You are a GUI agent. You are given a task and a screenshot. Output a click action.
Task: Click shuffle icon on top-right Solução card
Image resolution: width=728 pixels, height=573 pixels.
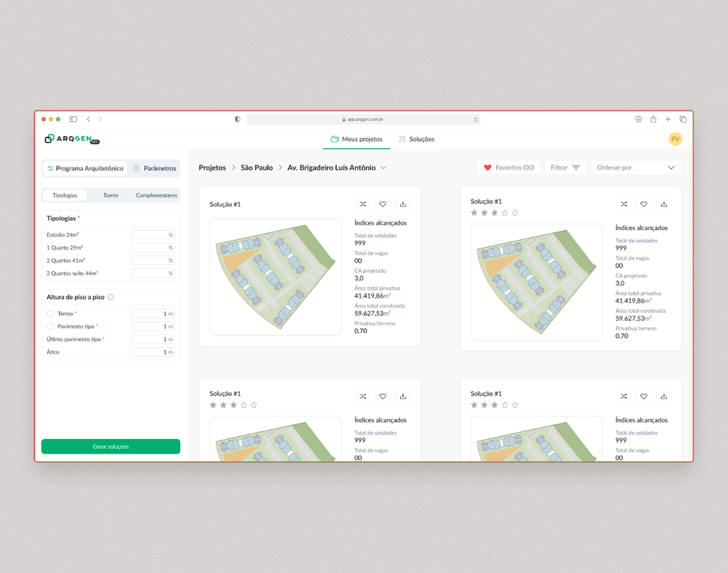point(623,204)
